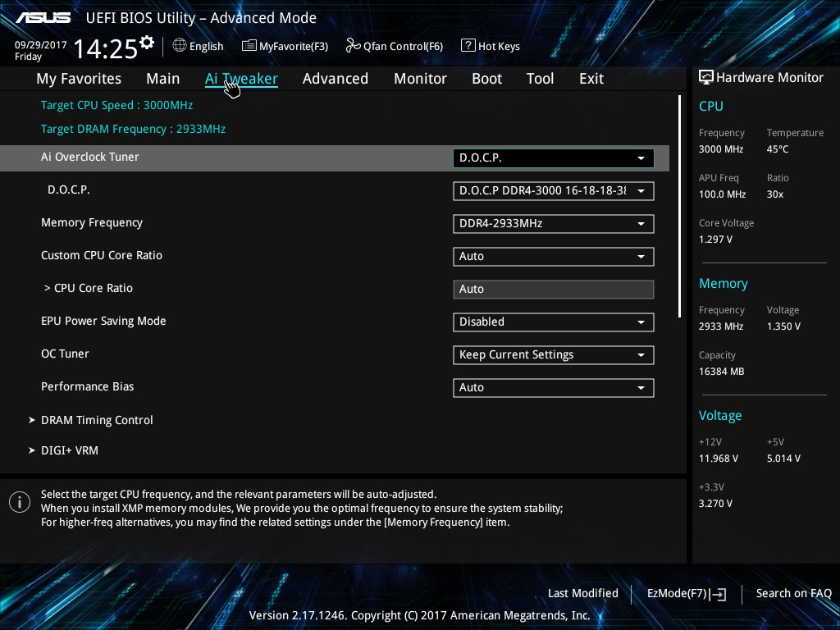Click +12V reading 11.968 V
The image size is (840, 630).
[718, 459]
